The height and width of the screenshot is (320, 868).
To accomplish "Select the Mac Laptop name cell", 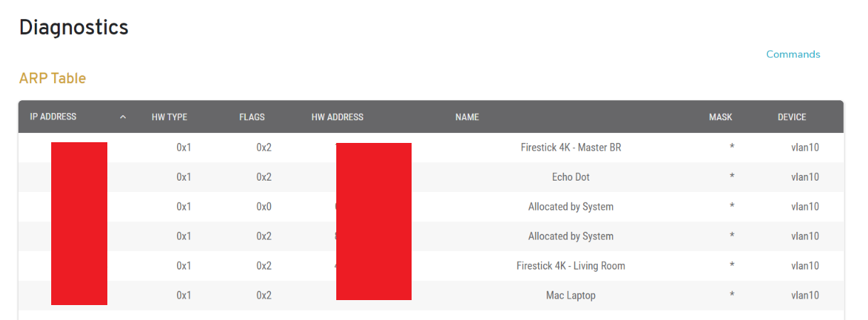I will (x=571, y=295).
